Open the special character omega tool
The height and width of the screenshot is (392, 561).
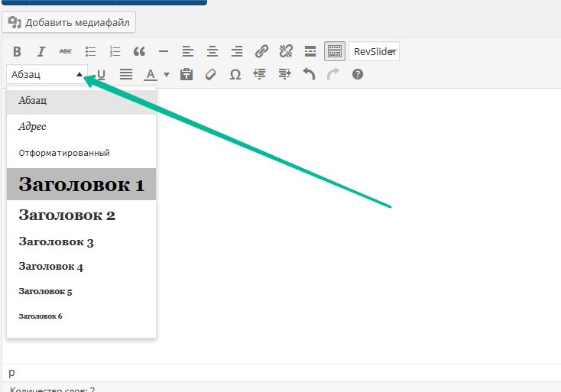[235, 75]
